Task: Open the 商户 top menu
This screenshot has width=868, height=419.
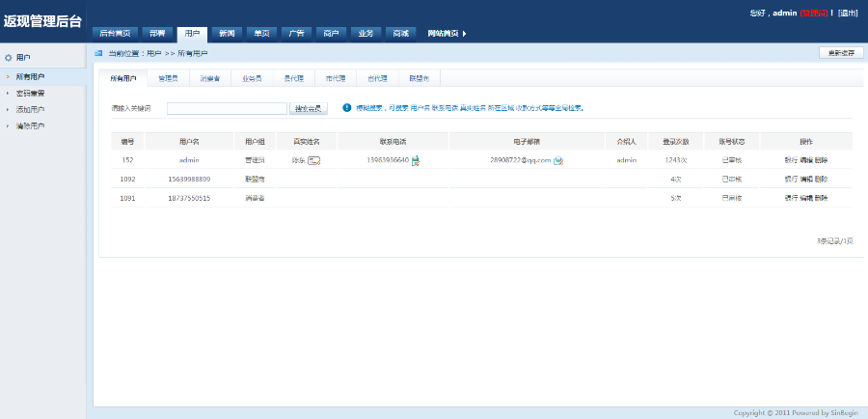Action: click(331, 33)
